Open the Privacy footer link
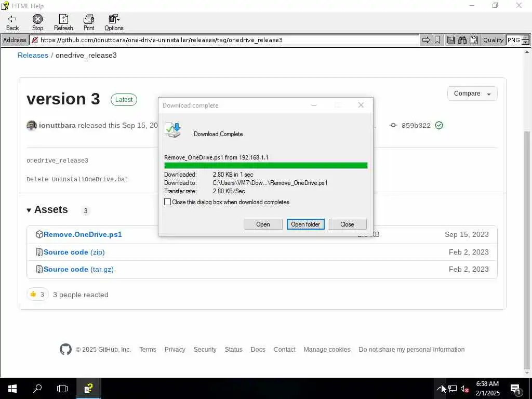This screenshot has width=532, height=399. pos(175,350)
